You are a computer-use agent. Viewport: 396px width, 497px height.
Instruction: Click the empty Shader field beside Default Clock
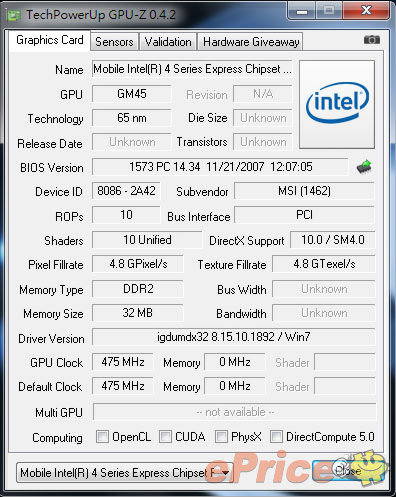pos(345,386)
